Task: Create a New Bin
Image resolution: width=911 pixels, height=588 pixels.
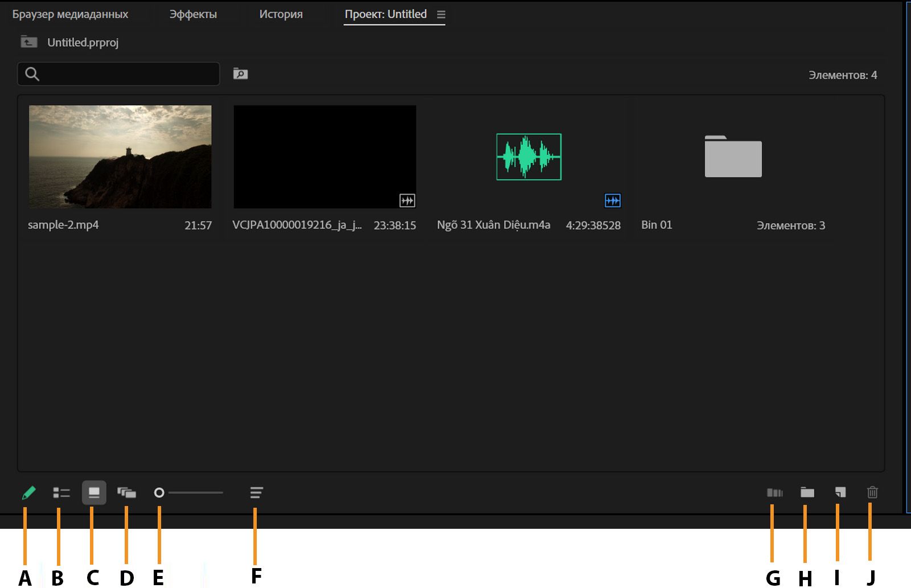Action: click(807, 492)
